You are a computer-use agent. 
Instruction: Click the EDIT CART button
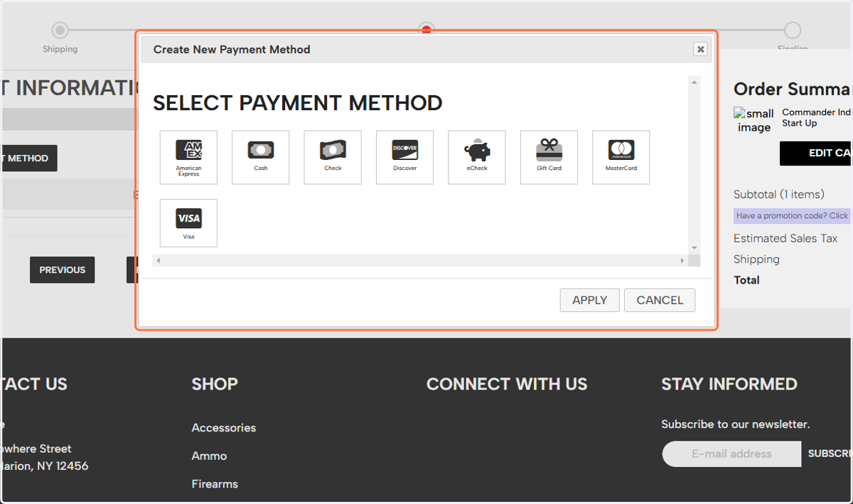point(816,154)
